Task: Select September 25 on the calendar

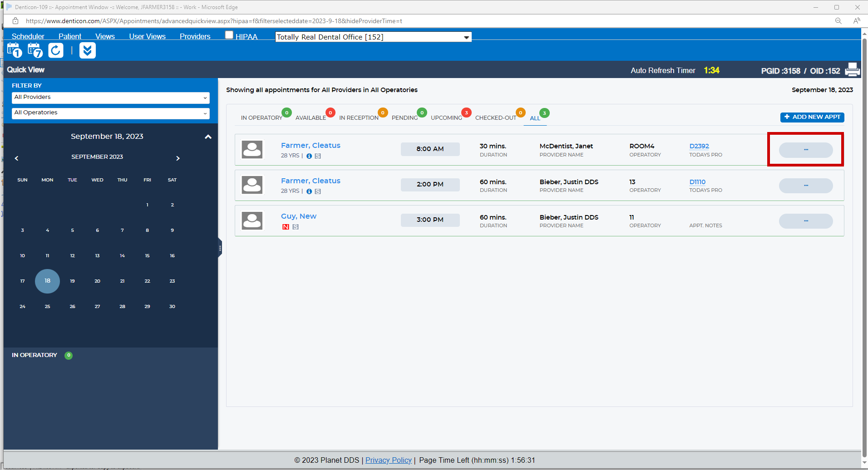Action: pyautogui.click(x=47, y=307)
